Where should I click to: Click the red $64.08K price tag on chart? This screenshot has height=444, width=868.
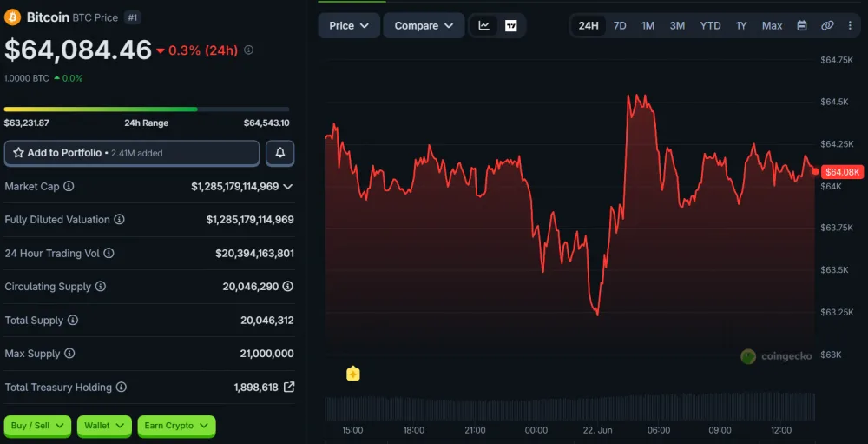843,172
